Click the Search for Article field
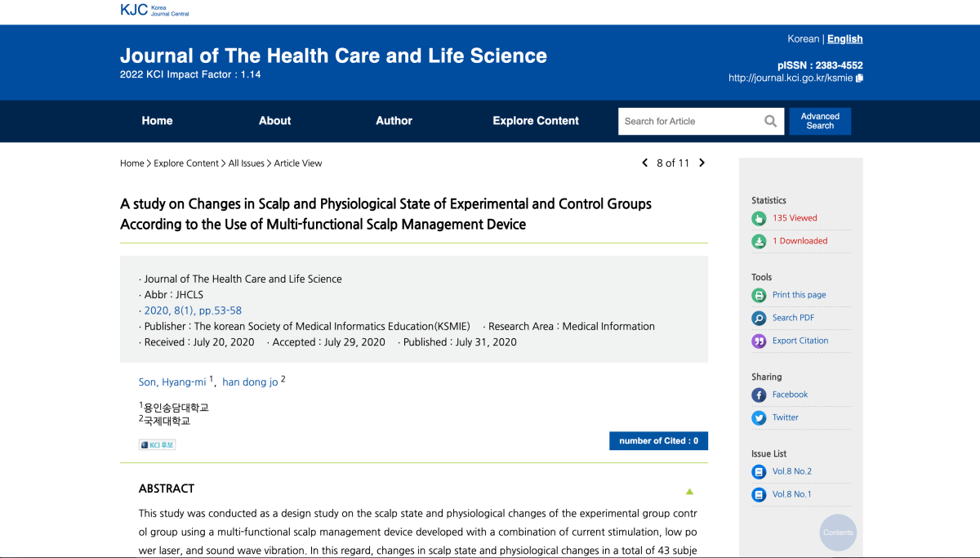This screenshot has height=558, width=980. coord(690,121)
